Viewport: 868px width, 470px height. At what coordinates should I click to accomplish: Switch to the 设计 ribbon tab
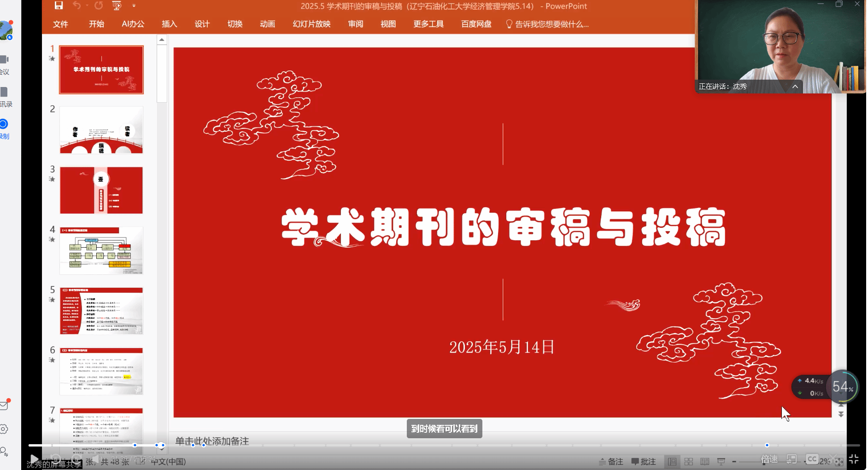point(202,24)
